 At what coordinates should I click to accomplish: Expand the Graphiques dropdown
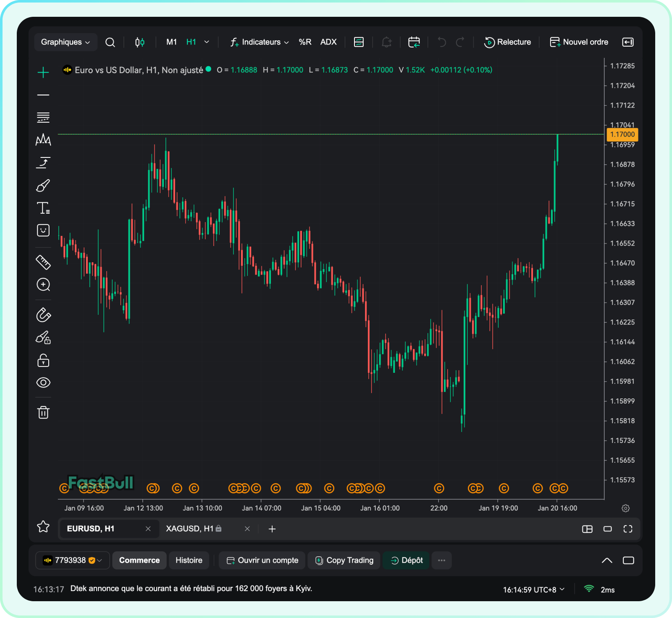[x=66, y=42]
